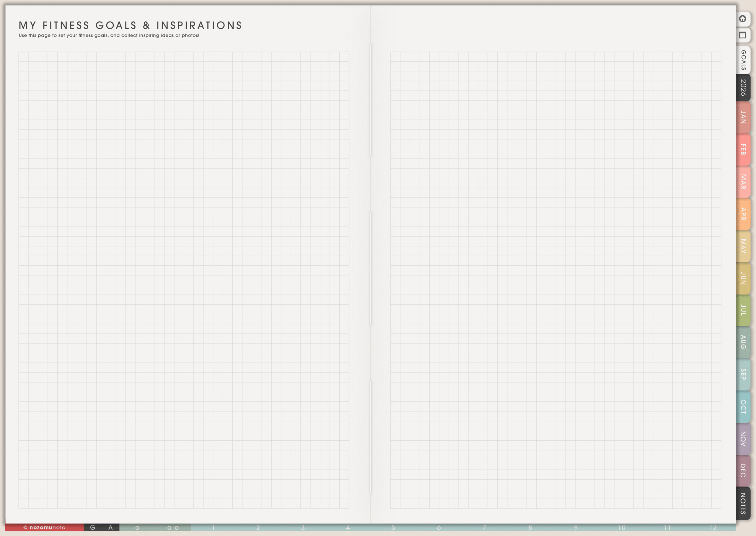The width and height of the screenshot is (756, 536).
Task: Click the square page icon tab
Action: (742, 35)
